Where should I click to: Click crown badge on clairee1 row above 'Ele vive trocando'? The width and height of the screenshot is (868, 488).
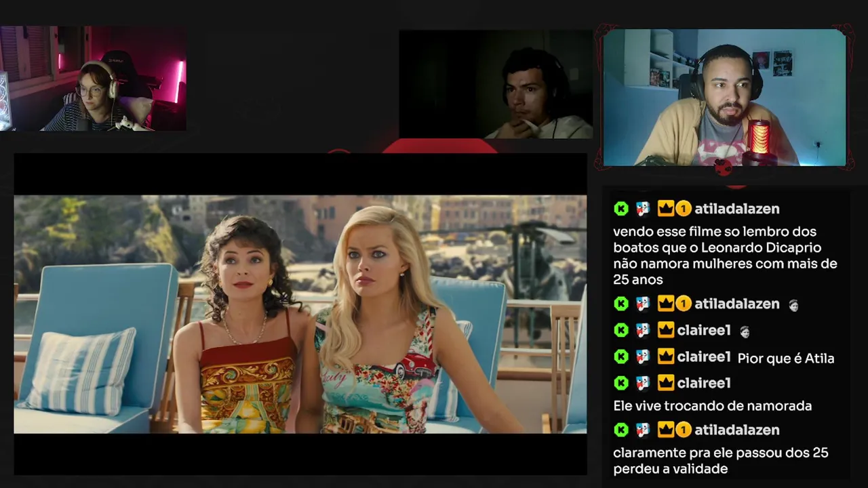click(x=666, y=383)
